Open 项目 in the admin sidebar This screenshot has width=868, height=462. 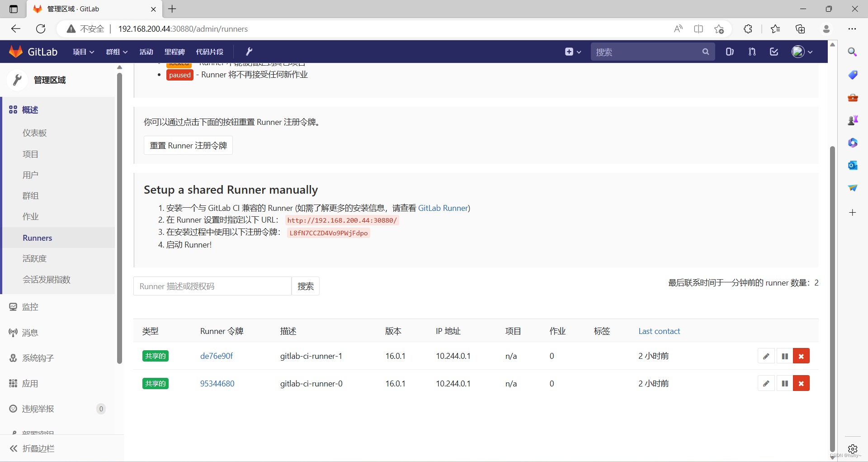30,154
